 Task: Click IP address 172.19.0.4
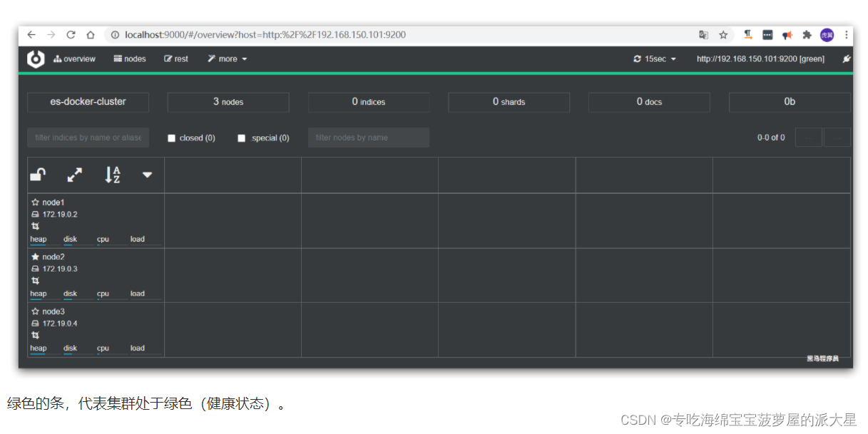[60, 324]
